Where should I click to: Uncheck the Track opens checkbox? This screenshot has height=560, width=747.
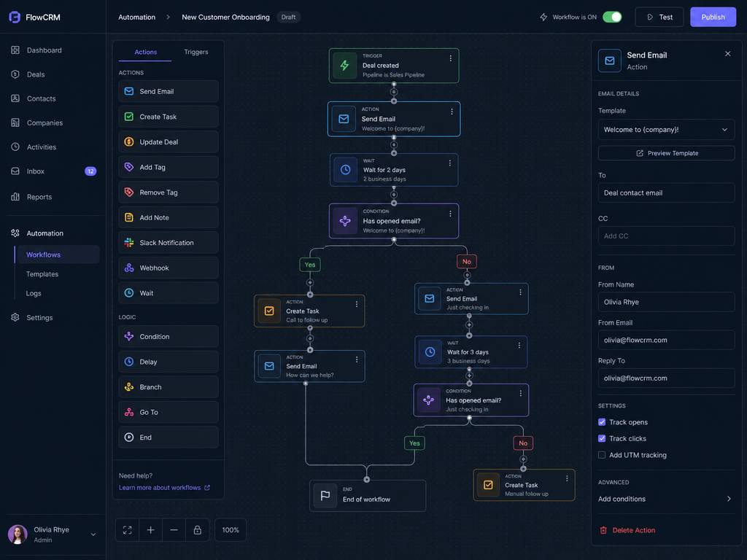[602, 422]
